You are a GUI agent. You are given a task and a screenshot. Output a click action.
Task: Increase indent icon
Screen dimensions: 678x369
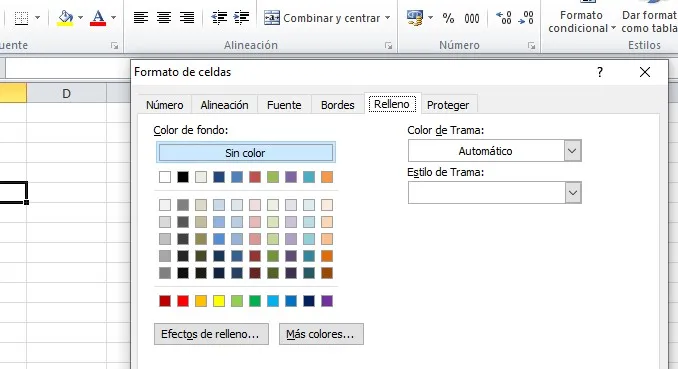point(241,18)
